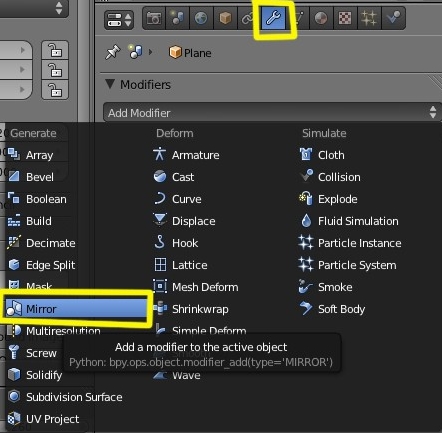Screen dimensions: 442x433
Task: Open the Object Constraints tab
Action: pyautogui.click(x=248, y=18)
